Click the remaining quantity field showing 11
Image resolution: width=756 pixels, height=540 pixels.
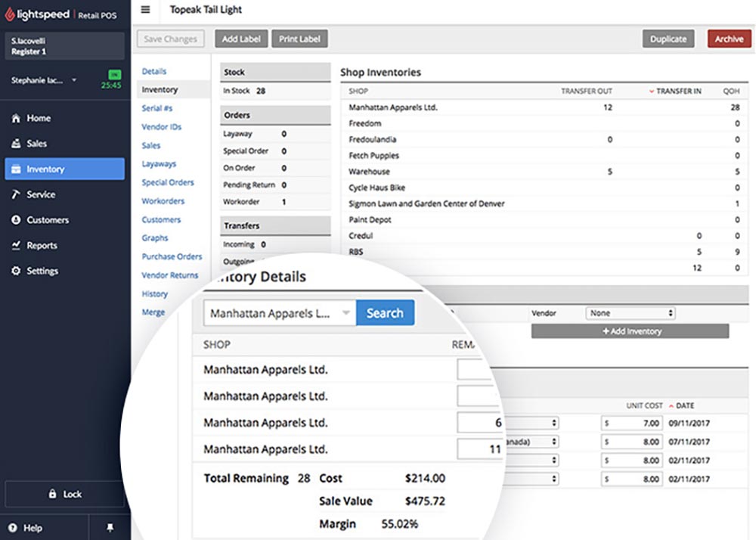(x=480, y=449)
